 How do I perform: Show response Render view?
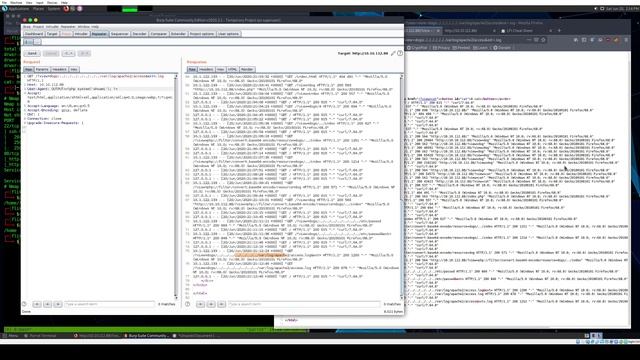coord(247,70)
